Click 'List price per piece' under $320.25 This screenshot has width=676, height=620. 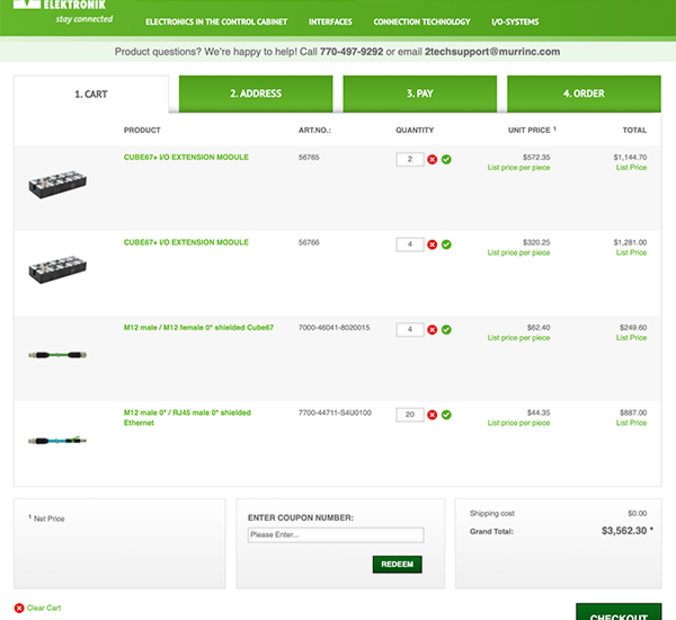(x=519, y=253)
